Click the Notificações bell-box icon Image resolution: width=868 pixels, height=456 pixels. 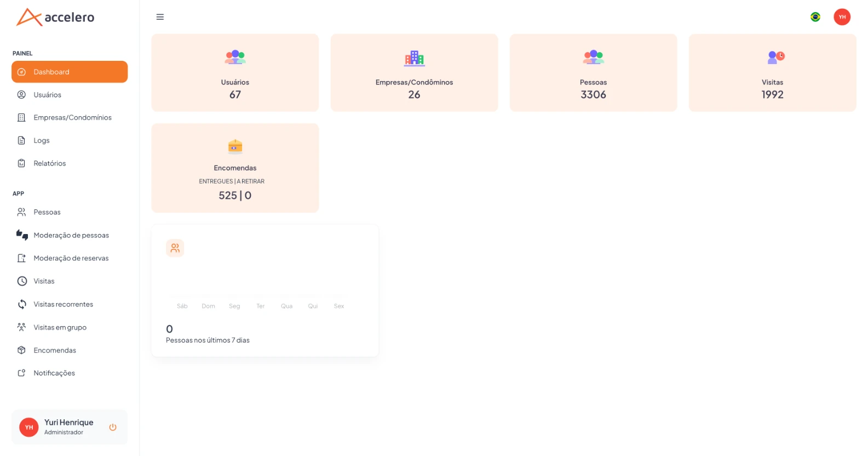21,373
